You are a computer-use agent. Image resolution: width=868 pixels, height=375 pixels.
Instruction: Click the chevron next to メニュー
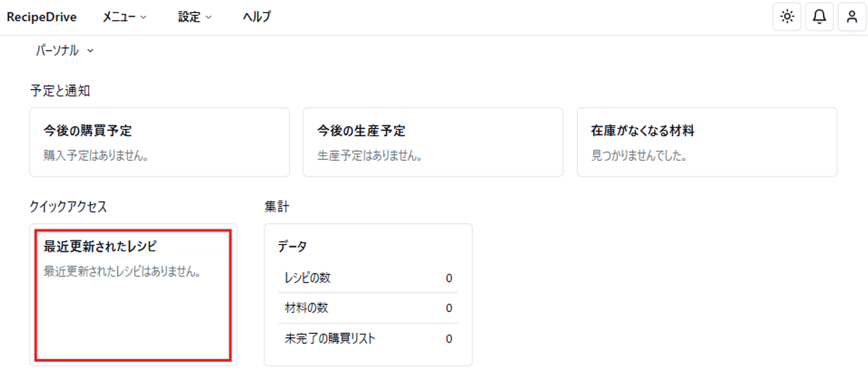(x=143, y=17)
